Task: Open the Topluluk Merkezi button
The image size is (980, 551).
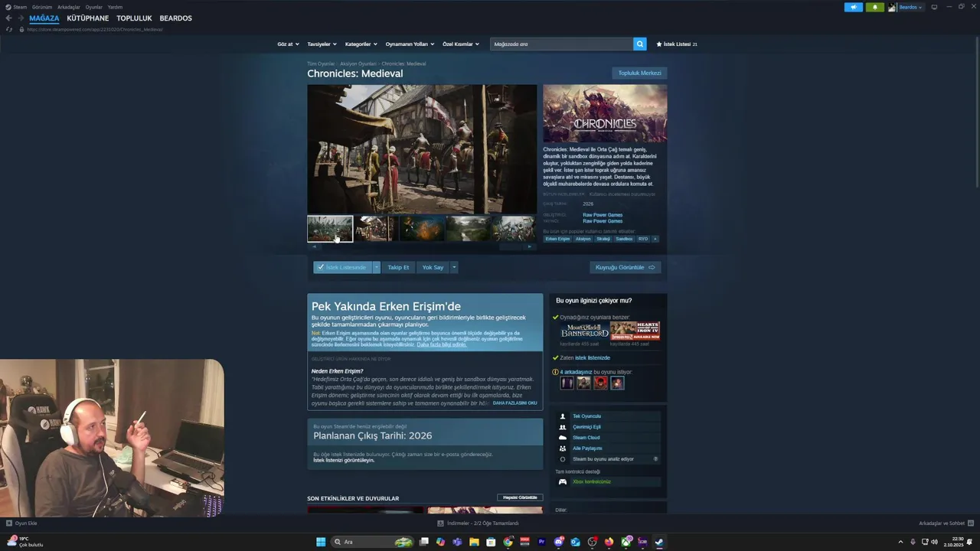Action: [x=639, y=73]
